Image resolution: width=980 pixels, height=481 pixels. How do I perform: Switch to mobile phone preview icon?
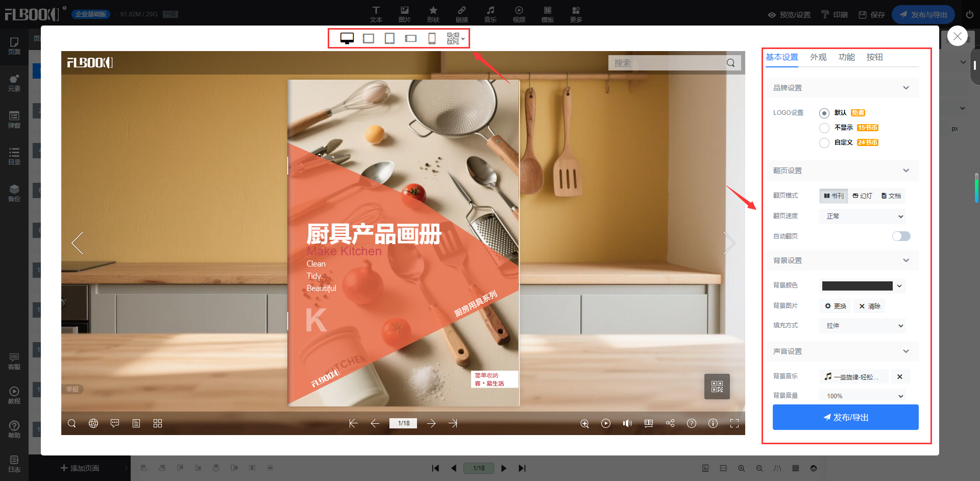(x=432, y=38)
